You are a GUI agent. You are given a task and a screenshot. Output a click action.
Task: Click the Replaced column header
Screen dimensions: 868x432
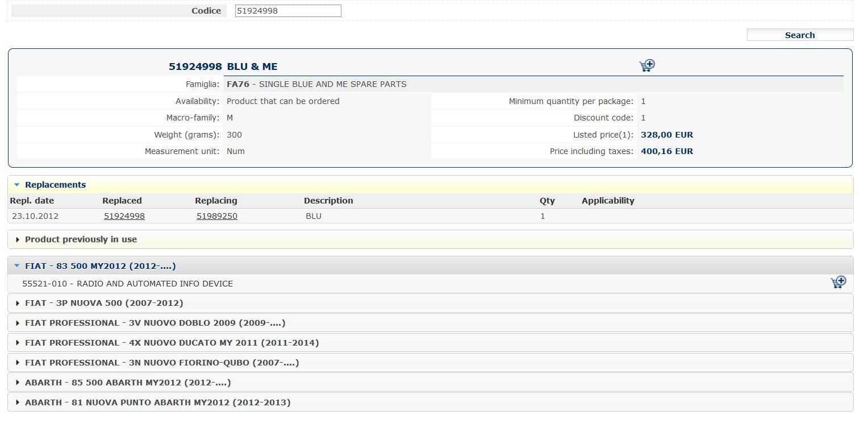pyautogui.click(x=122, y=201)
